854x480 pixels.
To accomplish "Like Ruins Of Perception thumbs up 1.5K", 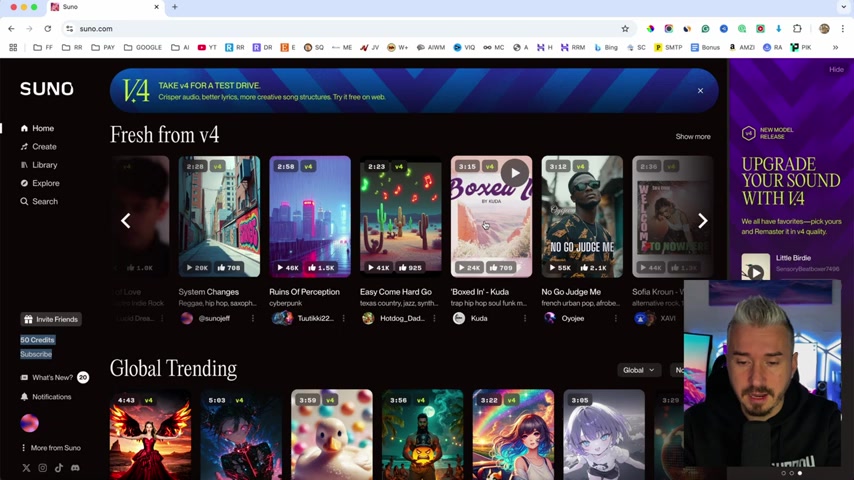I will click(321, 268).
